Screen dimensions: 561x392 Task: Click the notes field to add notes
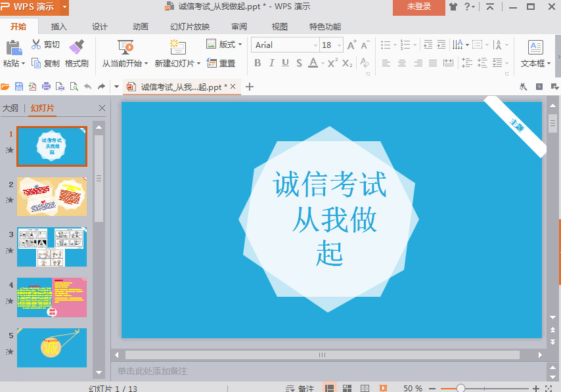click(329, 371)
